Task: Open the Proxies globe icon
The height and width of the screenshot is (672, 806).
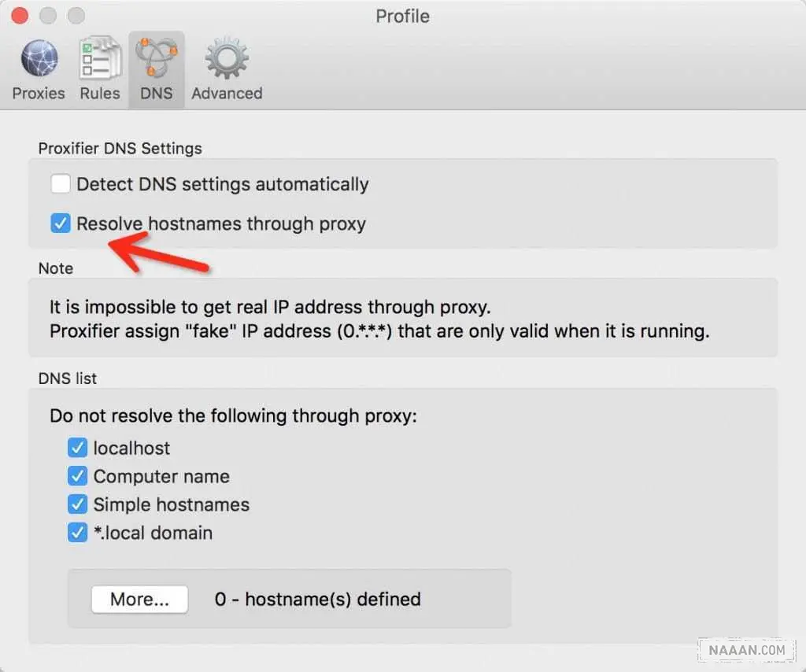Action: (x=38, y=59)
